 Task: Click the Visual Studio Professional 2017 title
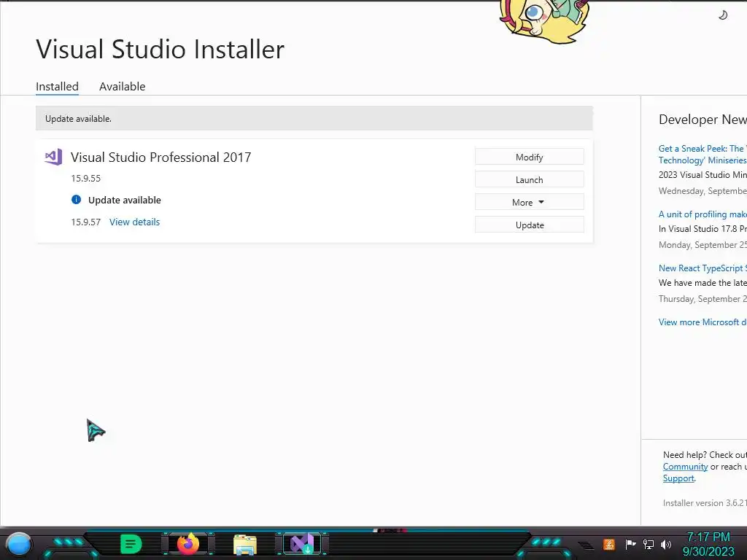point(161,157)
